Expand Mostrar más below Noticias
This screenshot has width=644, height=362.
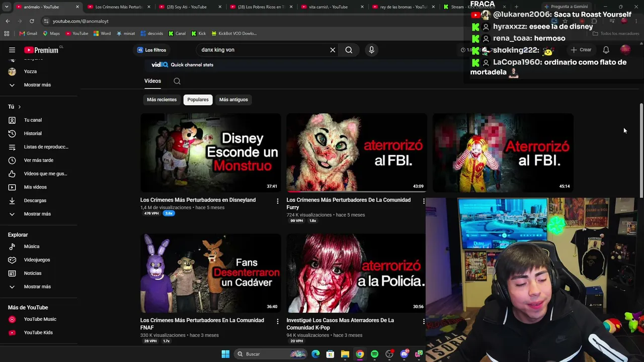tap(37, 287)
